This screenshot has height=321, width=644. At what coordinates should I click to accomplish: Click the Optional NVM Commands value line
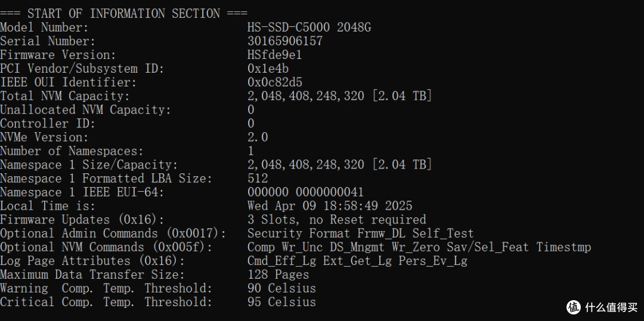click(x=419, y=247)
